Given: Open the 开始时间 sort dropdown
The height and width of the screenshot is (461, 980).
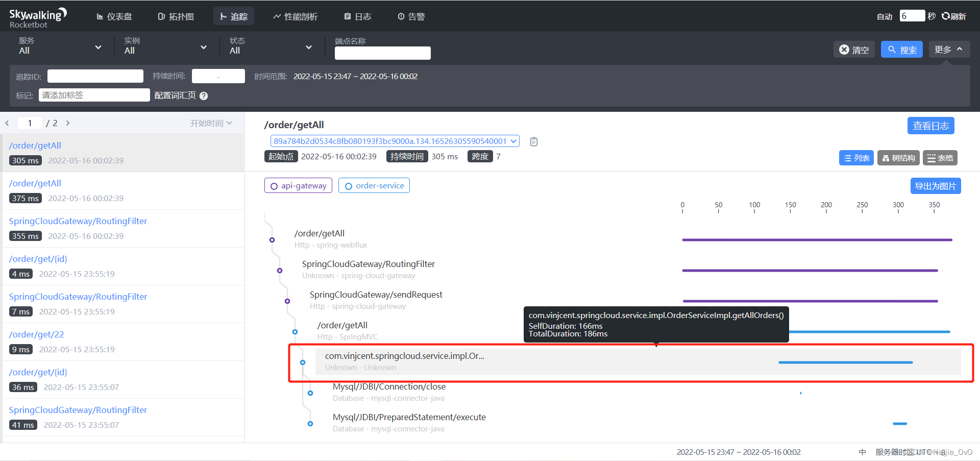Looking at the screenshot, I should (211, 123).
